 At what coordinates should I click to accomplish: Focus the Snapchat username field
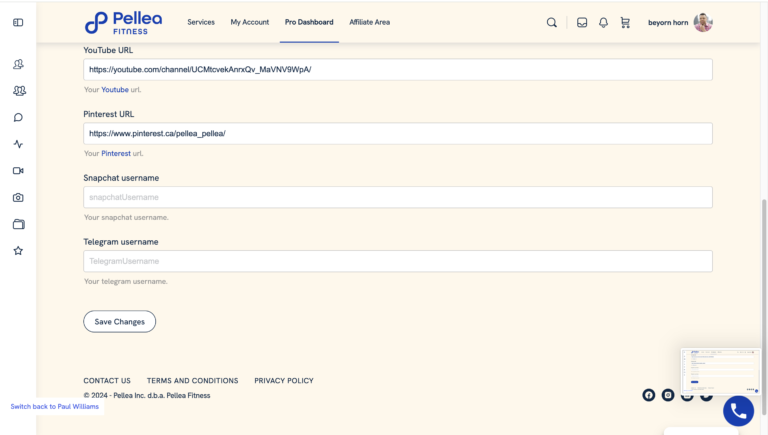pos(398,197)
